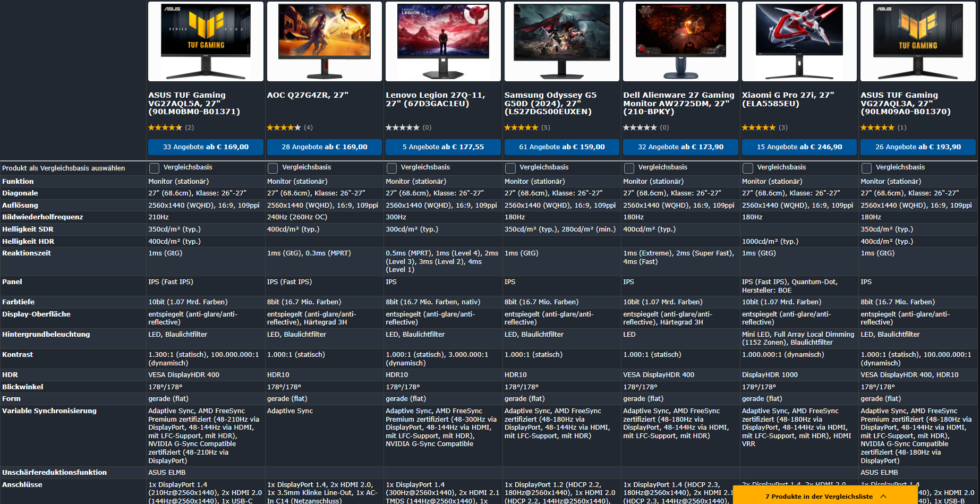Viewport: 980px width, 504px height.
Task: Check Vergleichsbasis for ASUS TUF VG27AQL5A
Action: click(154, 168)
